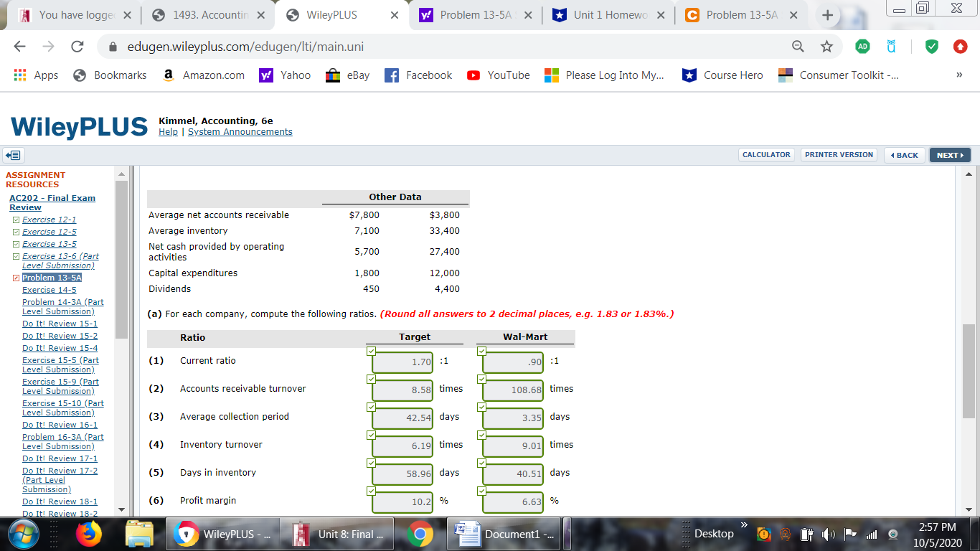Reload the page with the refresh icon
This screenshot has height=551, width=980.
77,47
